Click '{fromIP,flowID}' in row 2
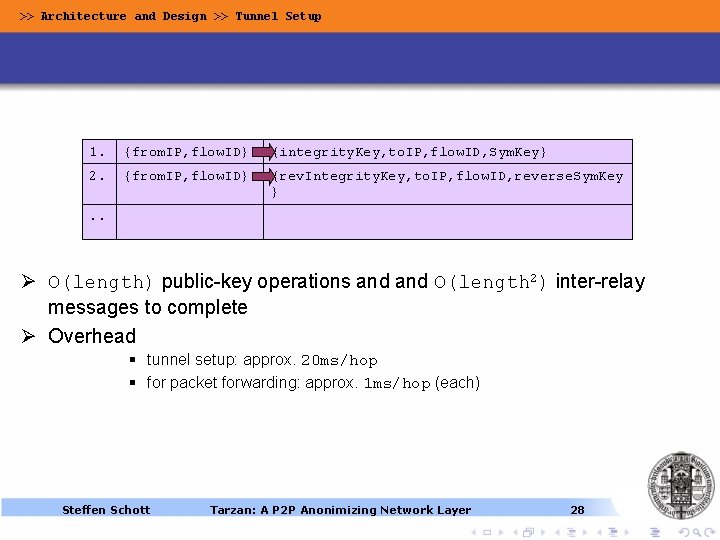This screenshot has width=720, height=540. [186, 175]
